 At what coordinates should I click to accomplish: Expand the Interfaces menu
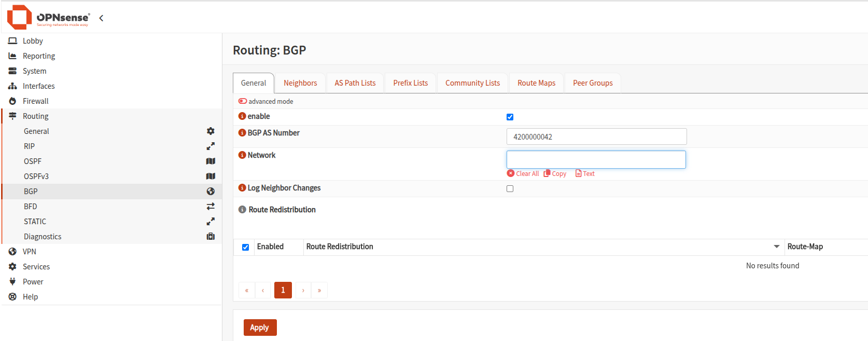(111, 86)
